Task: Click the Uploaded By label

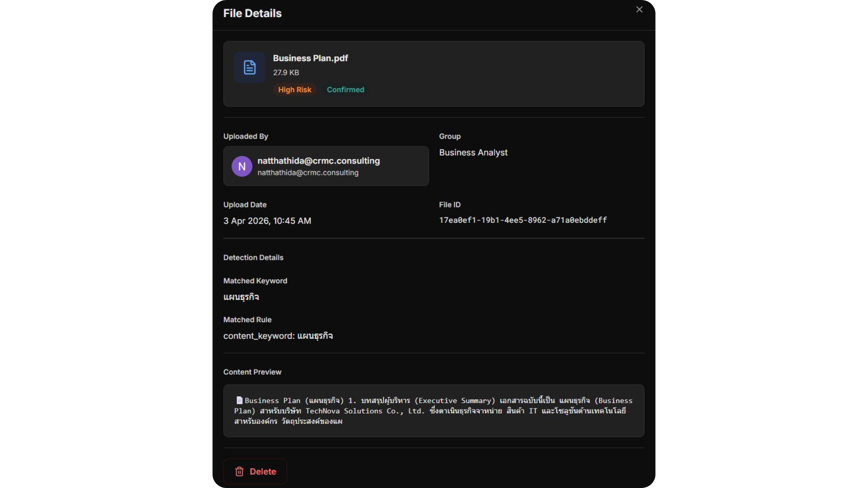Action: pos(245,136)
